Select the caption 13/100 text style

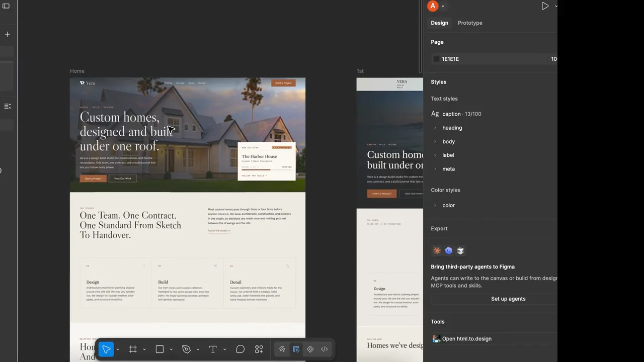coord(456,114)
